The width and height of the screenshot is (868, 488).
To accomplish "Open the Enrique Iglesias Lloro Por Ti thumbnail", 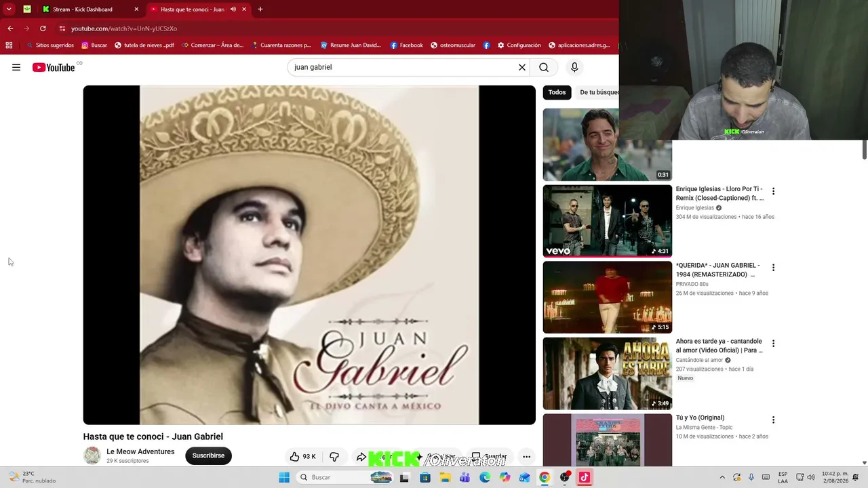I will coord(608,221).
